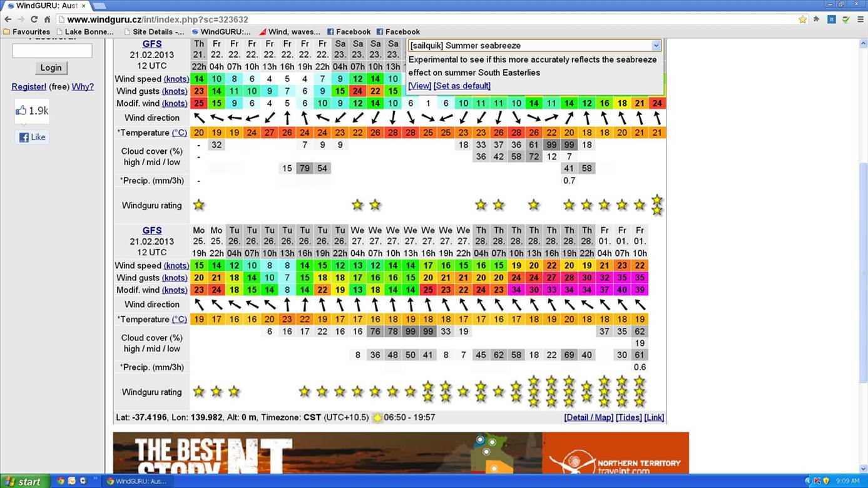This screenshot has width=868, height=488.
Task: Click the Login button
Action: point(51,68)
